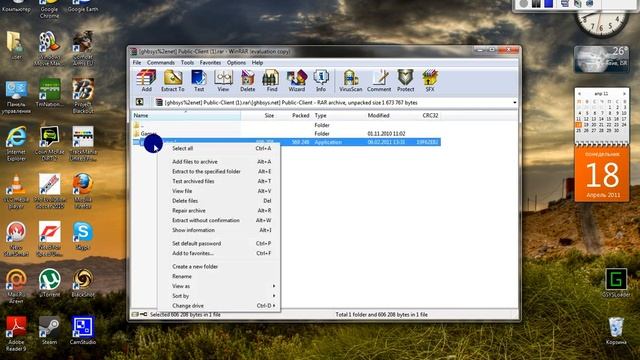
Task: Open the Recycle Bin (Корзина)
Action: pos(616,331)
